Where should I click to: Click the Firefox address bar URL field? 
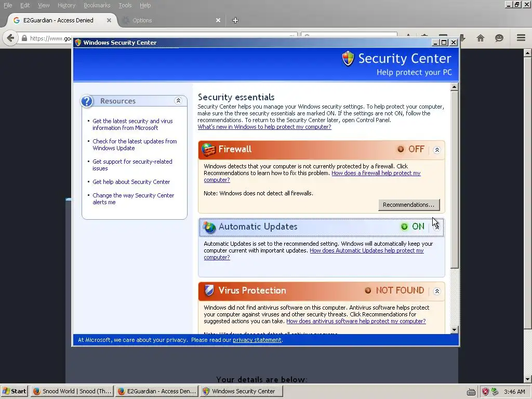(x=51, y=38)
